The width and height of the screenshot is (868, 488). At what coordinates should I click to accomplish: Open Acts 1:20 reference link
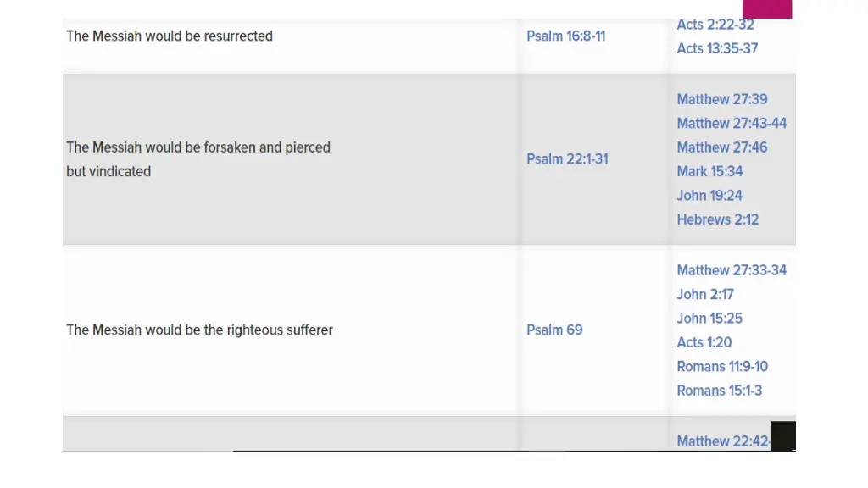coord(704,342)
